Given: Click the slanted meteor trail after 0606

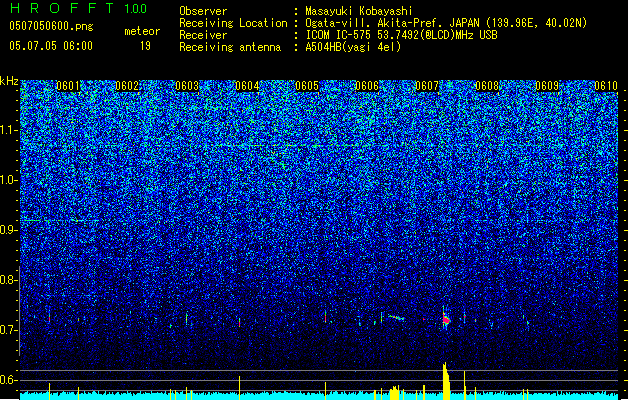Looking at the screenshot, I should pos(396,318).
